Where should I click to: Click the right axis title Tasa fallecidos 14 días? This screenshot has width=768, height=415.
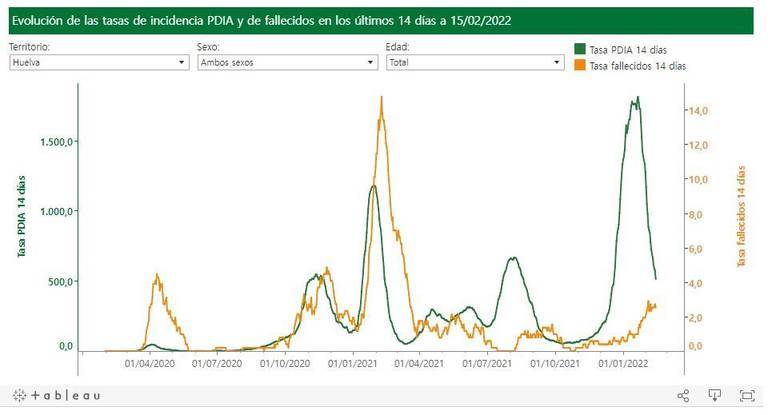[742, 217]
